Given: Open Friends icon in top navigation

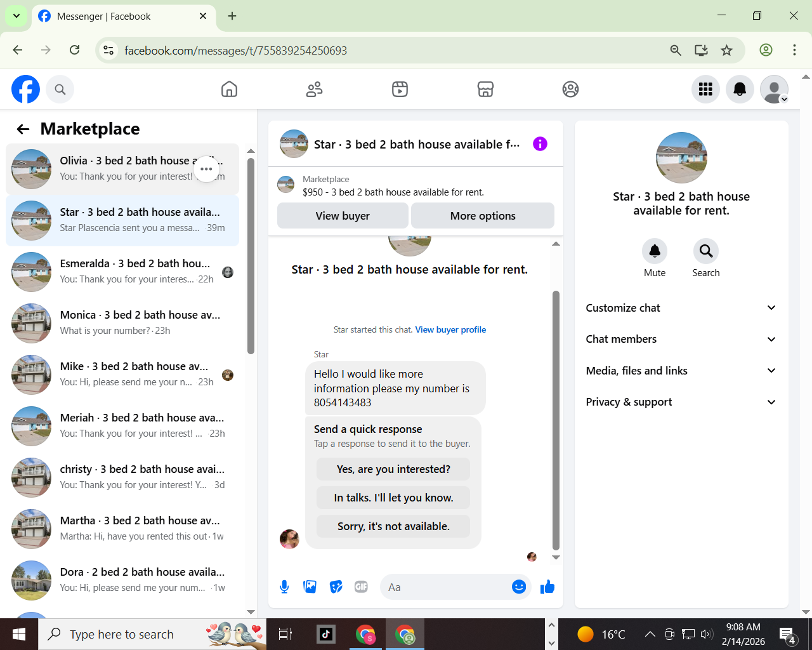Looking at the screenshot, I should [315, 90].
